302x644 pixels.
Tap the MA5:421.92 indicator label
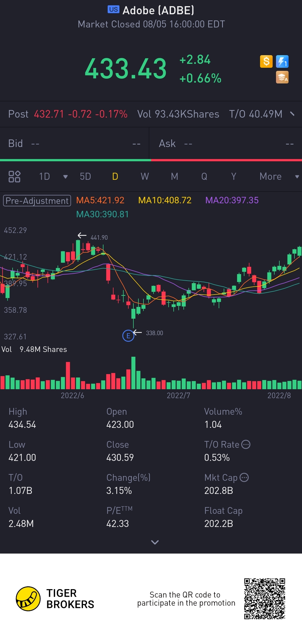coord(100,200)
